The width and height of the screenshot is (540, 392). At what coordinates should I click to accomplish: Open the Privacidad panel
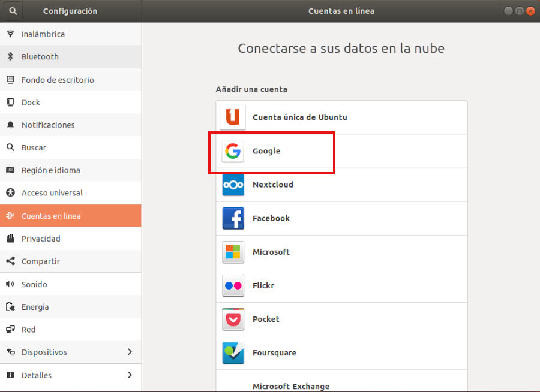point(71,239)
